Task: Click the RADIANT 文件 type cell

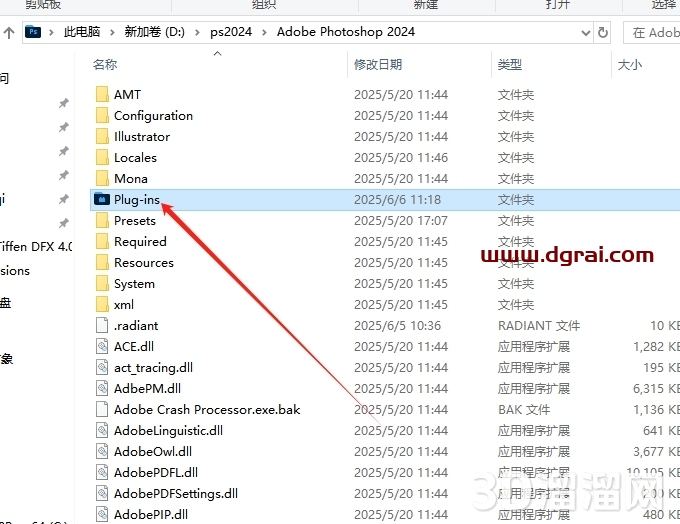Action: (x=539, y=325)
